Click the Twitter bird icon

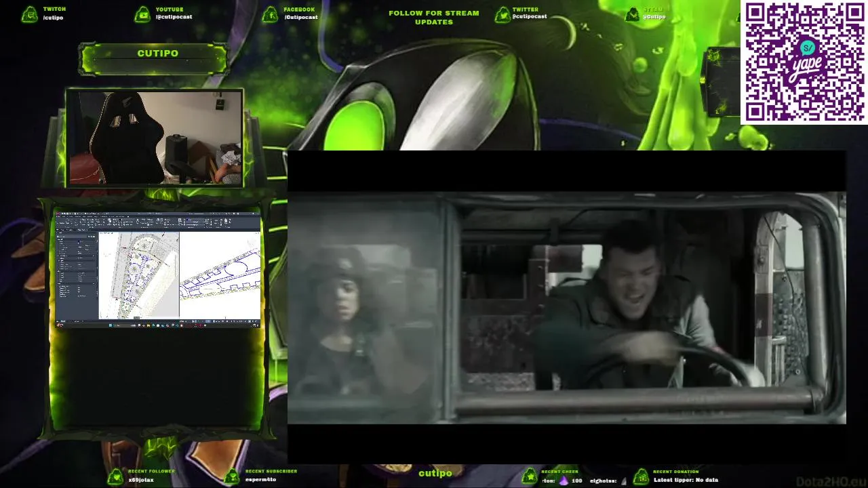pos(502,14)
